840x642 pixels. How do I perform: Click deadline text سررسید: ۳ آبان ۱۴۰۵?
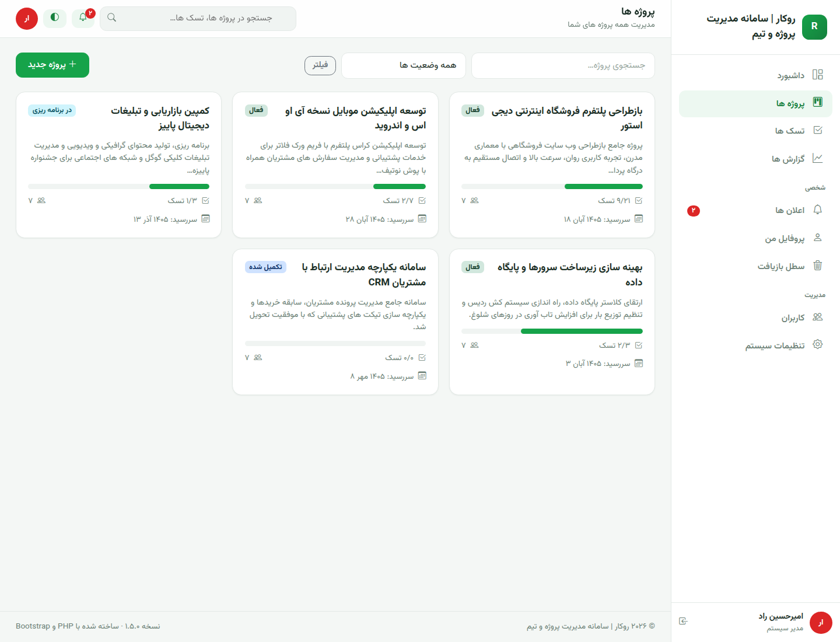(598, 364)
